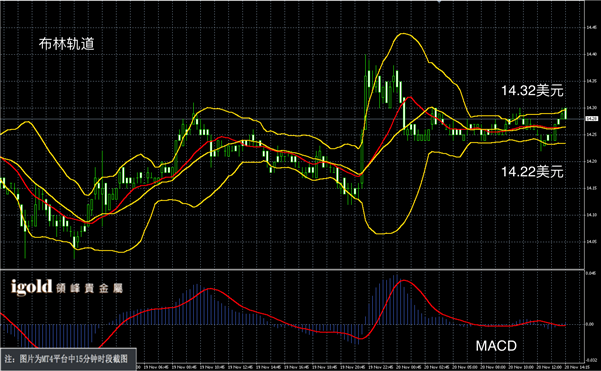This screenshot has height=371, width=601.
Task: Click the 14.22美元 support label
Action: pyautogui.click(x=532, y=171)
